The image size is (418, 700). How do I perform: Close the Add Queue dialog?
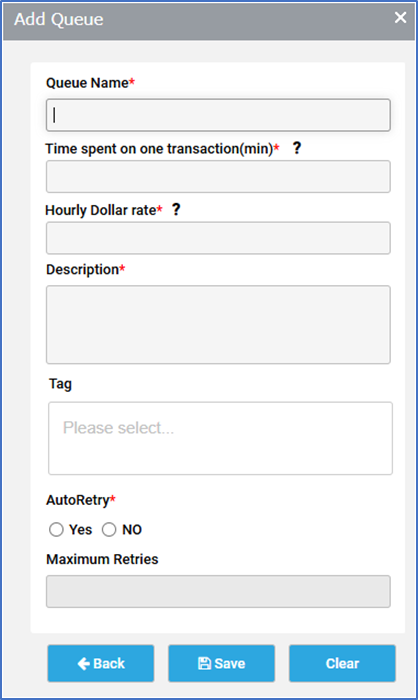coord(400,17)
